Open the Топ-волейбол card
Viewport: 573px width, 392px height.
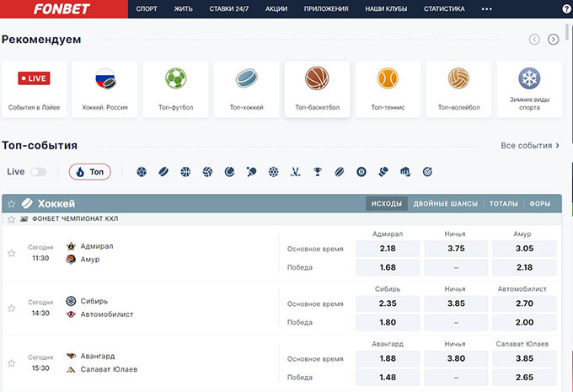click(x=459, y=89)
